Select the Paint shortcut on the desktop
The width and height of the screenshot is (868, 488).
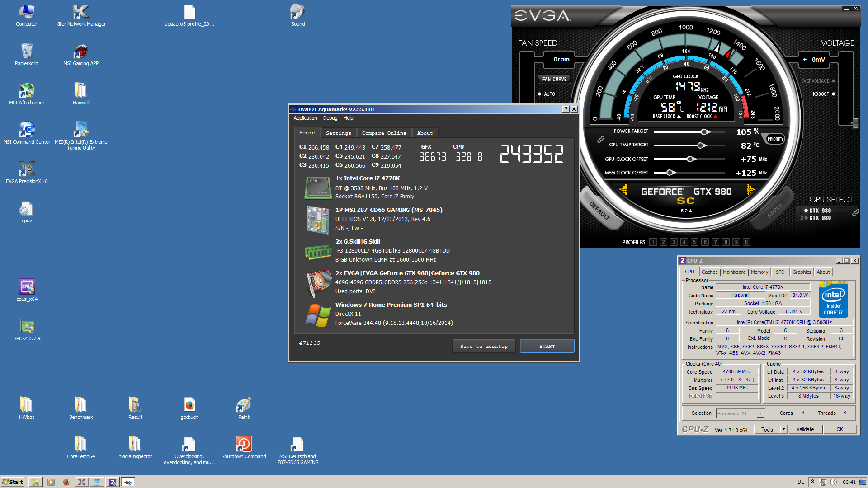[x=244, y=408]
